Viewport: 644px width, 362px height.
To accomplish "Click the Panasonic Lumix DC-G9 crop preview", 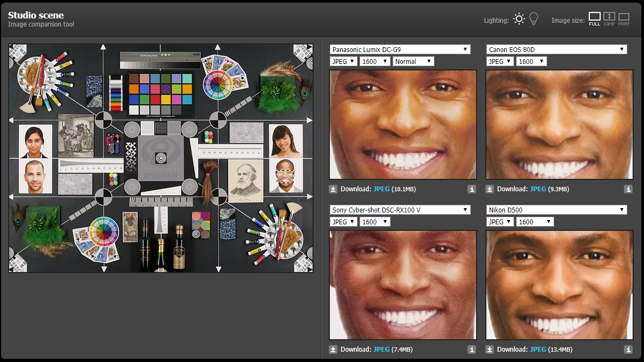I will 403,125.
